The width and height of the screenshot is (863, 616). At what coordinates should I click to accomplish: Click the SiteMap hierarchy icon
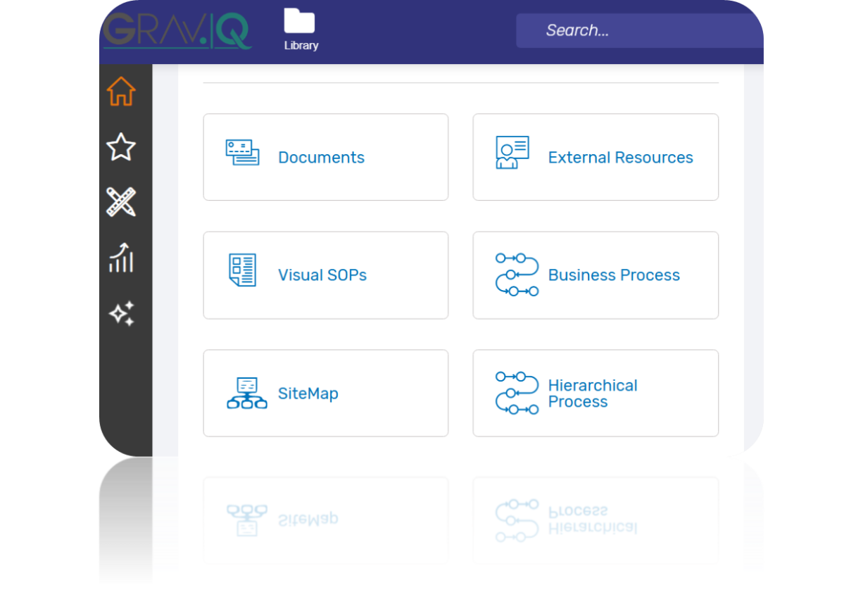246,393
